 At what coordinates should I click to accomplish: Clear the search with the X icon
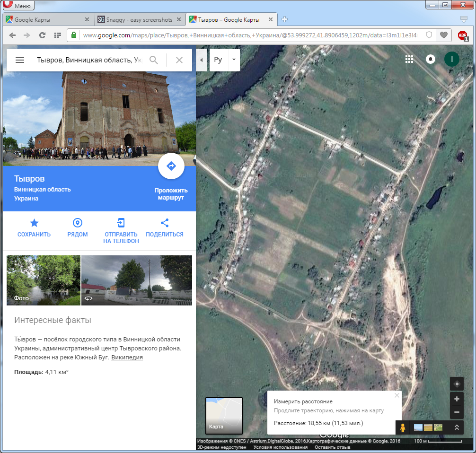click(179, 60)
